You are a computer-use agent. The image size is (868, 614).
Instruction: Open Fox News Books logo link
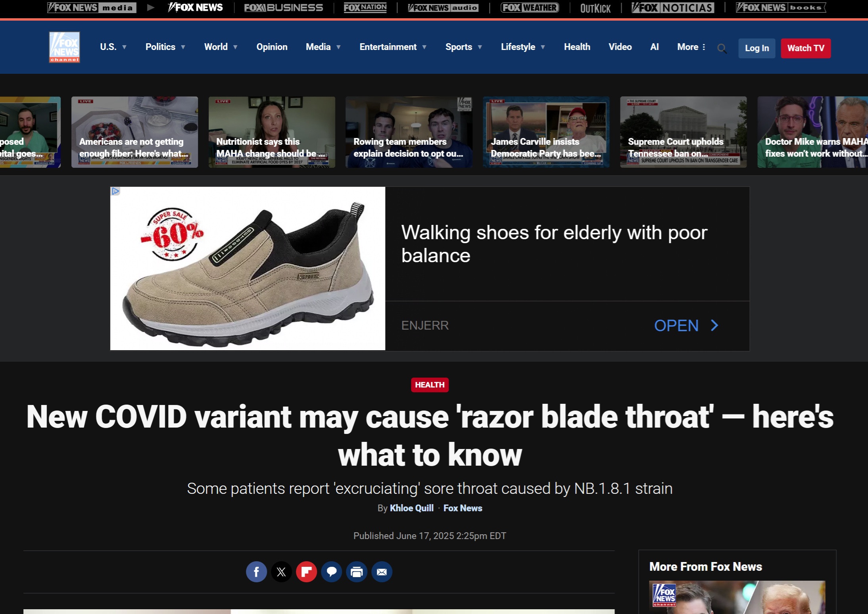(x=781, y=8)
